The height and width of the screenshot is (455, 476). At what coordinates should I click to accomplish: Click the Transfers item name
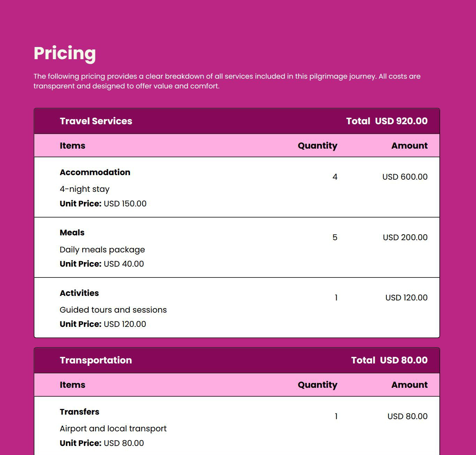tap(79, 412)
